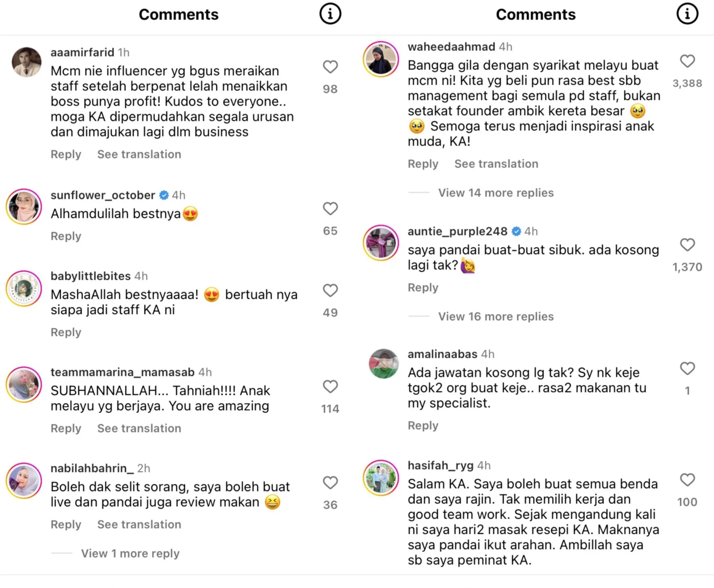Heart nabilahbahrin_'s comment

pos(330,483)
